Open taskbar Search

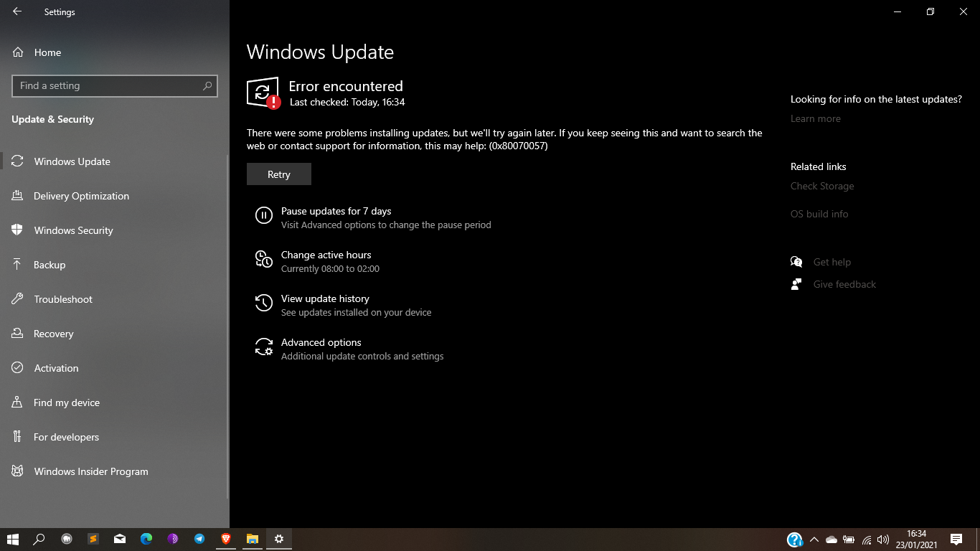pyautogui.click(x=39, y=539)
